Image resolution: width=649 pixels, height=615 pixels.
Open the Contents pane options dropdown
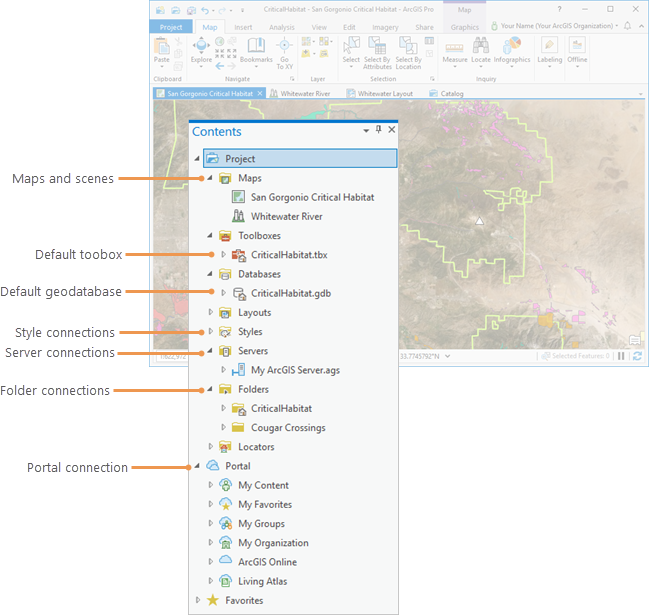coord(366,130)
